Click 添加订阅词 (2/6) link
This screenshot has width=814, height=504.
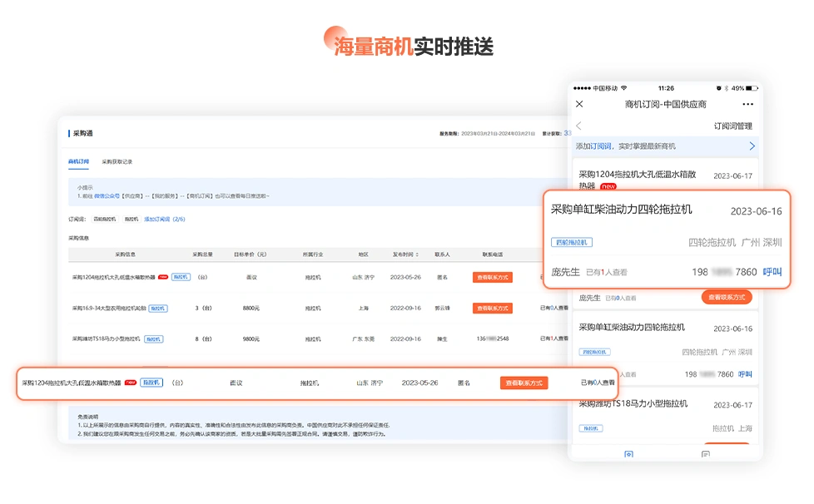[x=164, y=220]
